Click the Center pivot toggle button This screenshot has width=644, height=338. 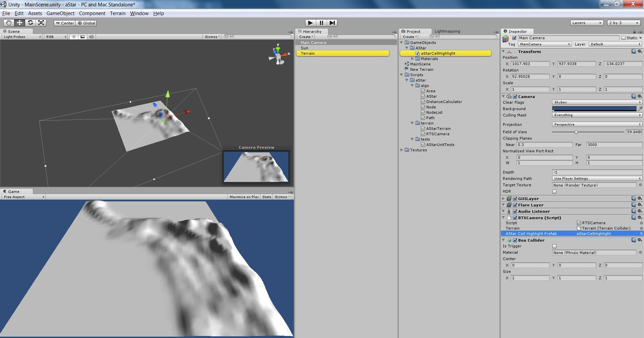[x=65, y=23]
